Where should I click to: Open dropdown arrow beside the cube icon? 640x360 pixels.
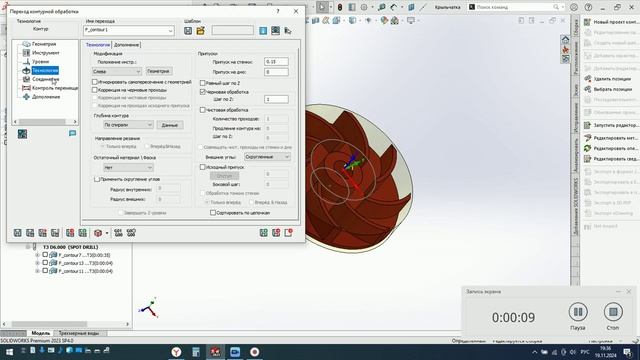pos(107,233)
